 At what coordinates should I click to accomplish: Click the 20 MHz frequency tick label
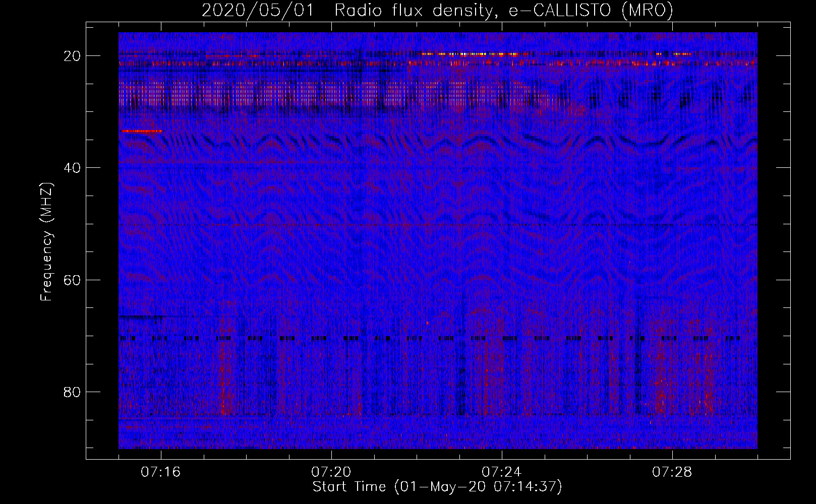(73, 55)
